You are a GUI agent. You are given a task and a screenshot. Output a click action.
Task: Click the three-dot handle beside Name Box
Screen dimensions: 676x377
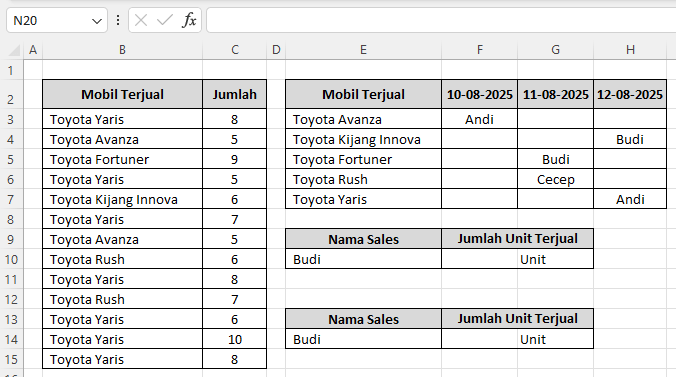pos(118,20)
